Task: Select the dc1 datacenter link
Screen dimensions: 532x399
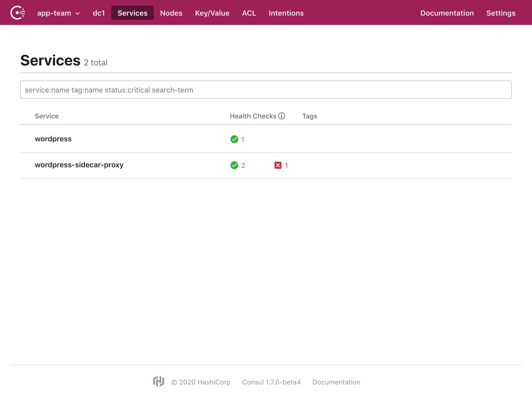Action: point(99,13)
